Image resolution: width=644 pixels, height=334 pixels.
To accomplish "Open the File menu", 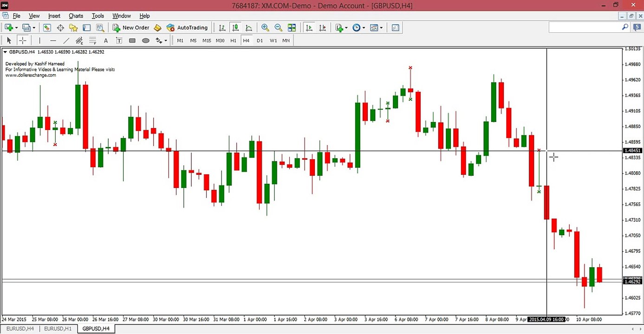I will 17,16.
